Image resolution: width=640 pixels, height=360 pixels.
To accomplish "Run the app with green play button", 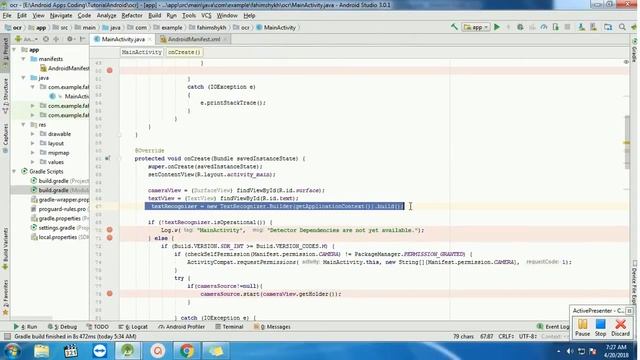I will click(497, 27).
